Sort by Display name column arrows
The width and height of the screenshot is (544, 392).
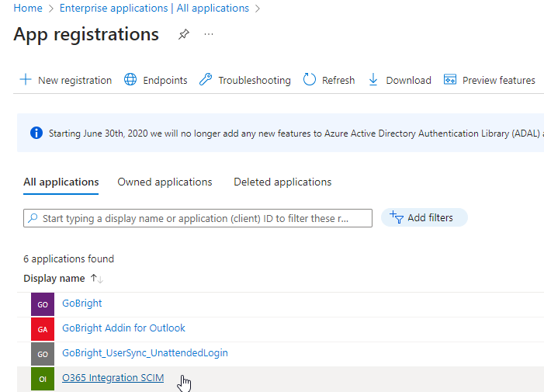(x=97, y=279)
